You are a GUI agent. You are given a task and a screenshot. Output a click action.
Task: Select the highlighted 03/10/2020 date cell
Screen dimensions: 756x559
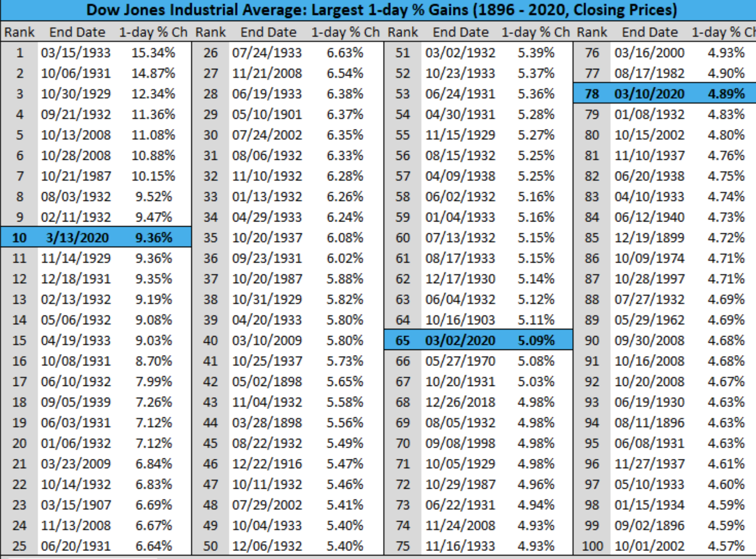[649, 94]
